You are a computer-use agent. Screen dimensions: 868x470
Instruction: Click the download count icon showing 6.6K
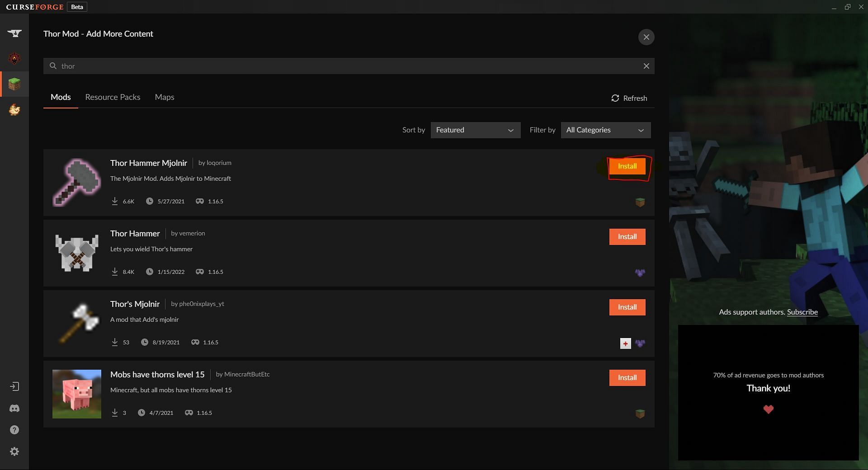pyautogui.click(x=115, y=201)
